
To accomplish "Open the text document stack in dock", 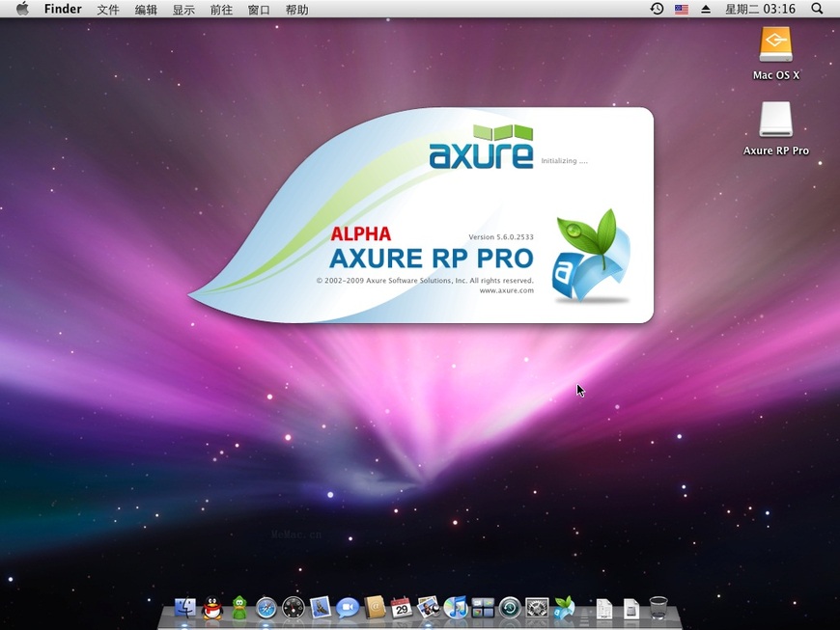I will [x=604, y=609].
